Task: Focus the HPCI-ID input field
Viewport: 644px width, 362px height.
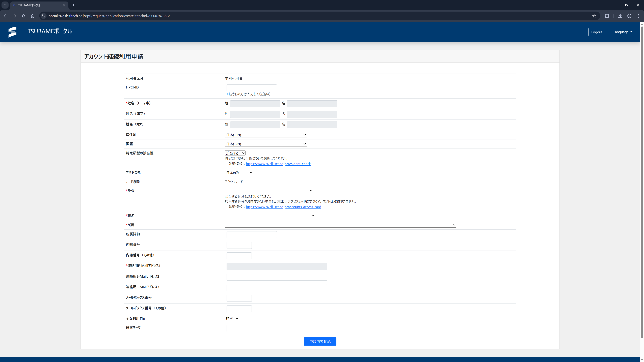Action: 252,88
